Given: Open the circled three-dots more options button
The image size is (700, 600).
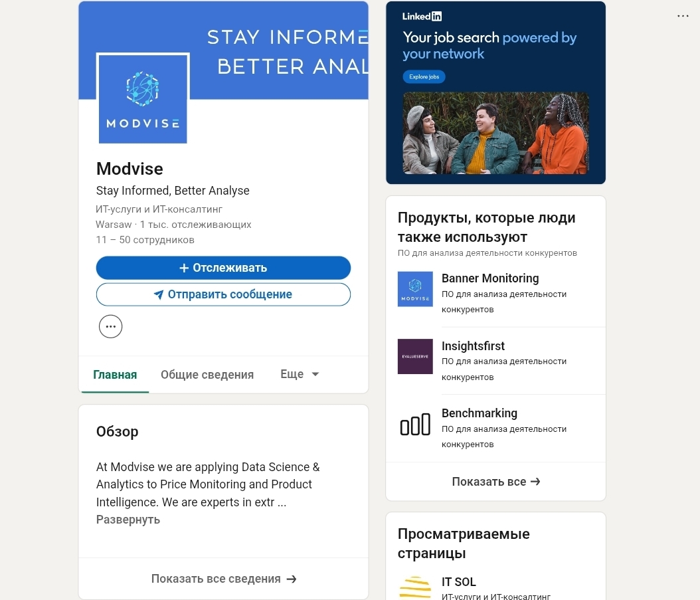Looking at the screenshot, I should (x=111, y=327).
